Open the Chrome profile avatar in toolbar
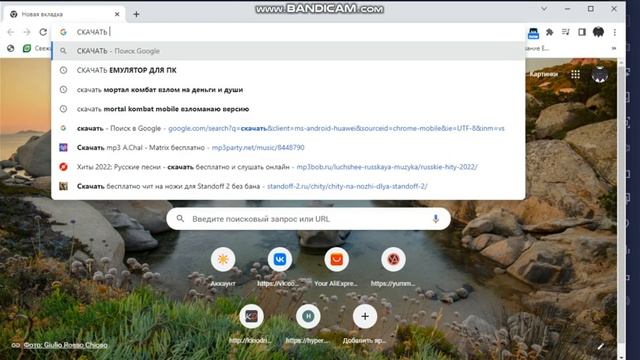This screenshot has height=360, width=640. (x=598, y=32)
